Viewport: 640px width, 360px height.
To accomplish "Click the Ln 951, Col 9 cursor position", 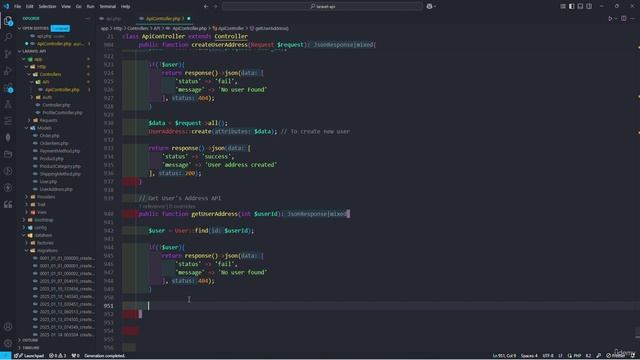I will pyautogui.click(x=504, y=356).
